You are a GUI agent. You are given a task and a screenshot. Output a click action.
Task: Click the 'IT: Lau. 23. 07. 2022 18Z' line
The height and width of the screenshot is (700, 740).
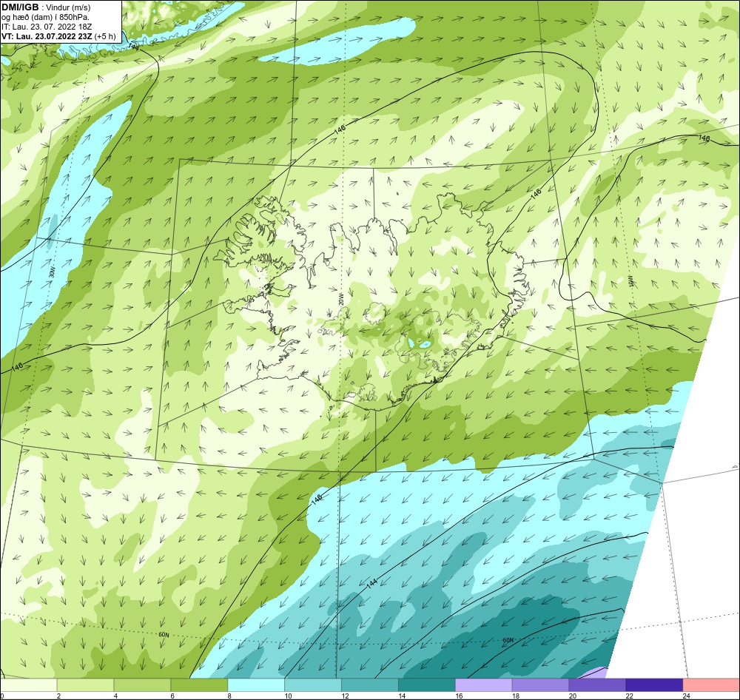(47, 27)
